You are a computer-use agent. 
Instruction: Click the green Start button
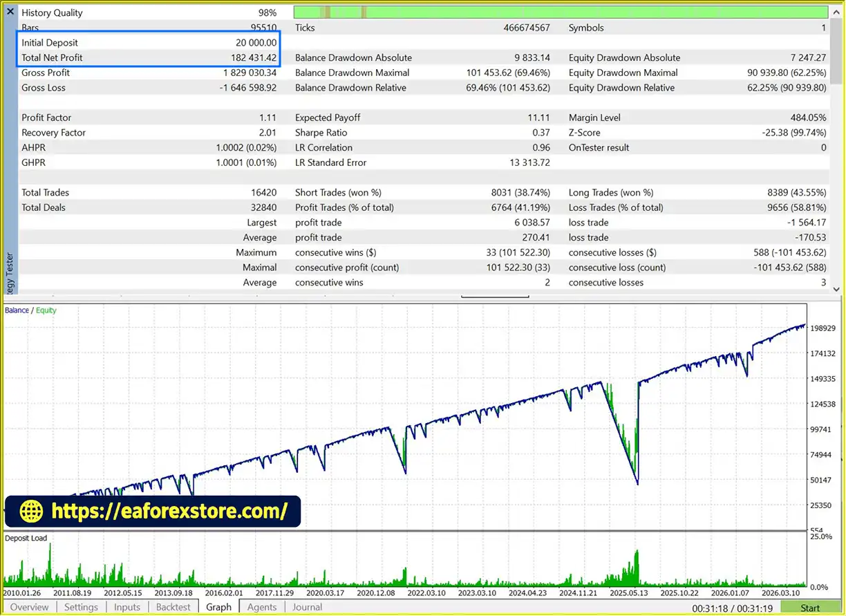pyautogui.click(x=810, y=608)
